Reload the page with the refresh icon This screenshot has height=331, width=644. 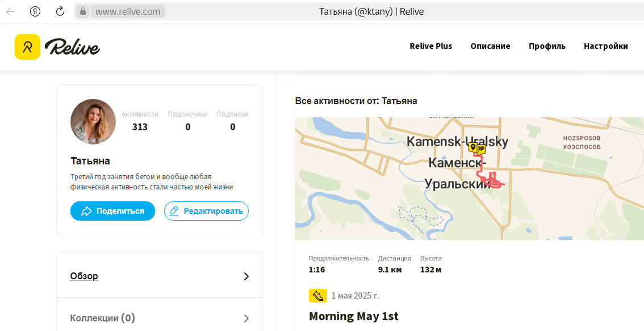[x=60, y=11]
